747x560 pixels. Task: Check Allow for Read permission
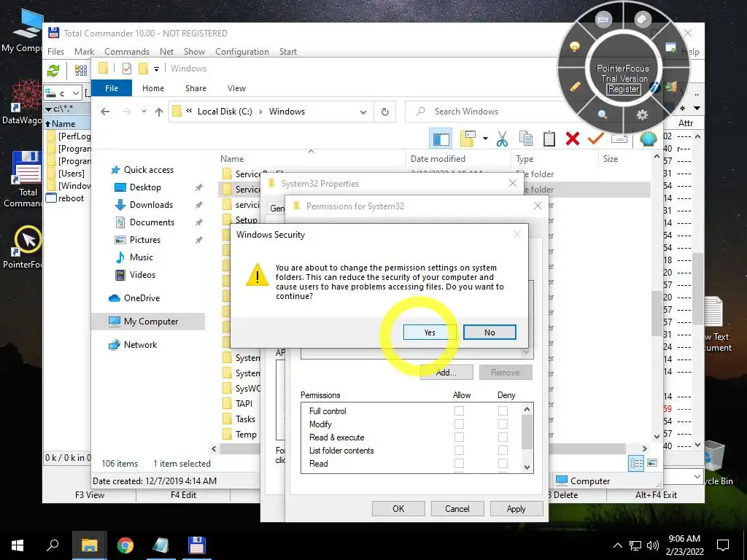tap(460, 463)
